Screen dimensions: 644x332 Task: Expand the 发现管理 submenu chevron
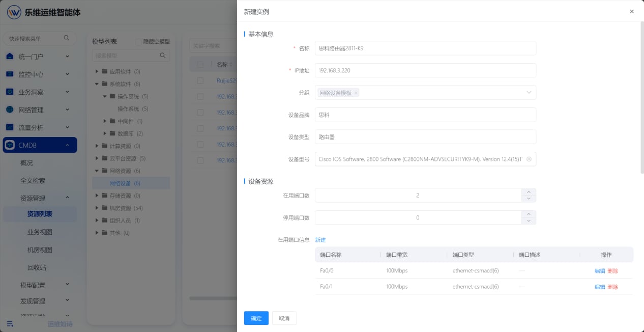[67, 301]
